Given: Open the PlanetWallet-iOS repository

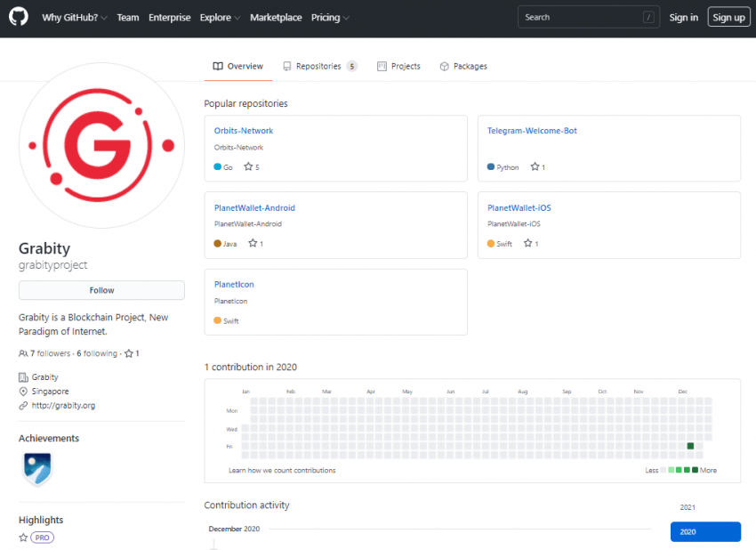Looking at the screenshot, I should pyautogui.click(x=519, y=207).
